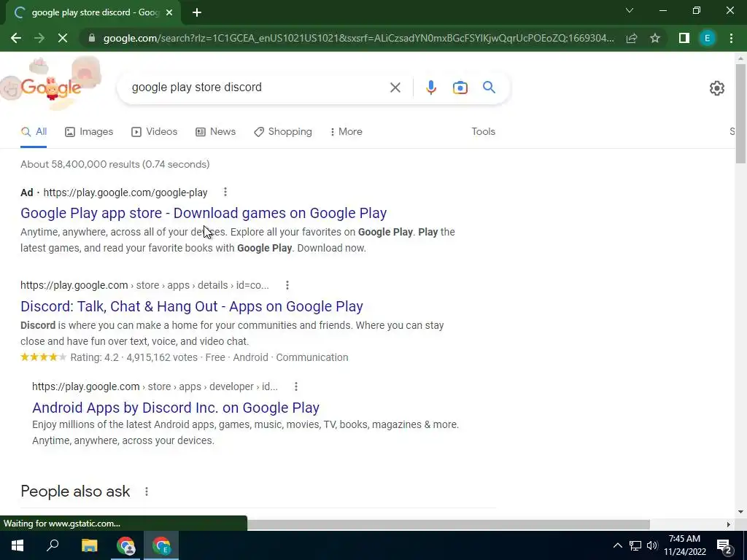Open Discord: Talk, Chat & Hang Out link
747x560 pixels.
pos(192,306)
